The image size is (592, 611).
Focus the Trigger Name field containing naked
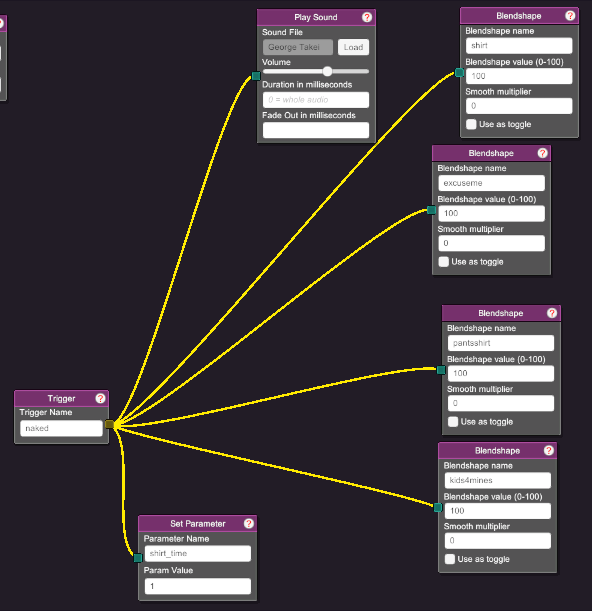(61, 428)
